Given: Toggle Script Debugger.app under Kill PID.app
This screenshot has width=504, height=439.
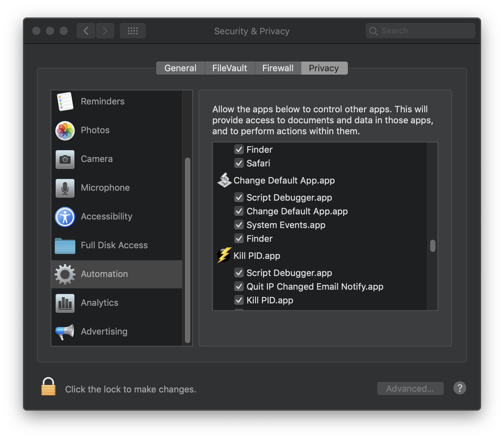Looking at the screenshot, I should tap(239, 273).
